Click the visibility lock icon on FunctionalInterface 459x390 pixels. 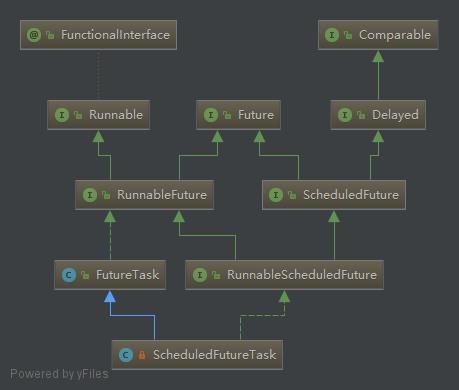click(x=50, y=35)
